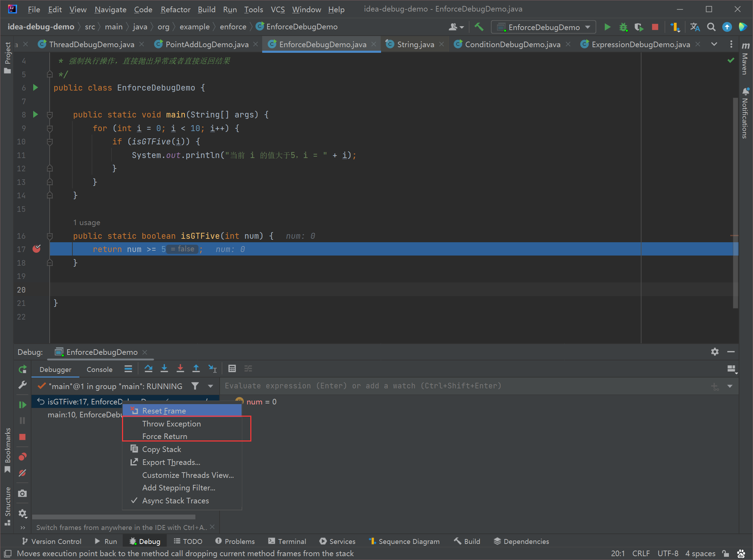Click the Step Out arrow icon
Screen dimensions: 753x560
pyautogui.click(x=196, y=368)
